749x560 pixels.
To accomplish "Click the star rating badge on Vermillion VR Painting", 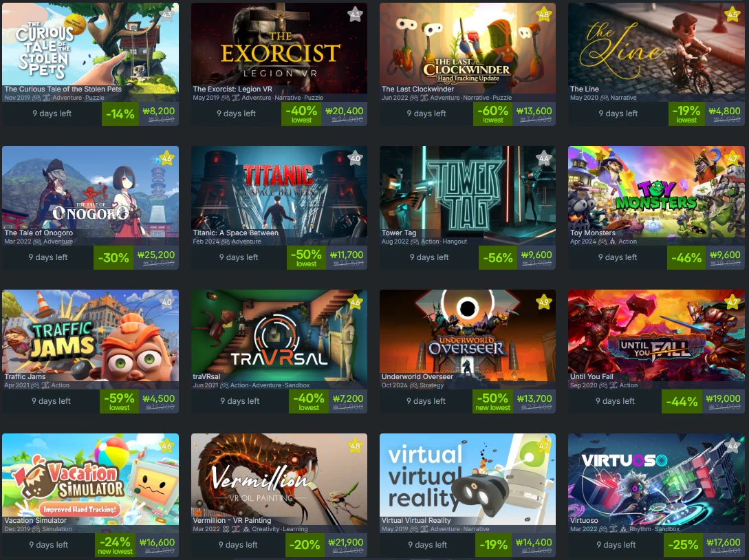I will click(x=355, y=446).
